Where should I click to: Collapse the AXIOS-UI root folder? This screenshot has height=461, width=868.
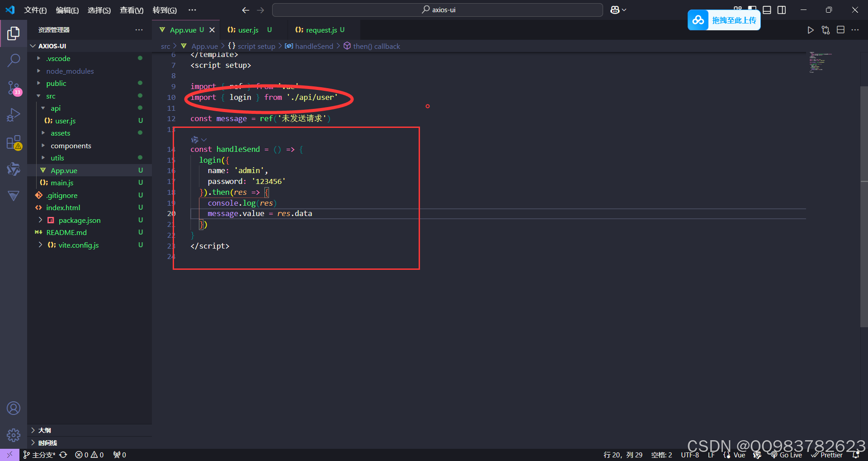[x=90, y=46]
